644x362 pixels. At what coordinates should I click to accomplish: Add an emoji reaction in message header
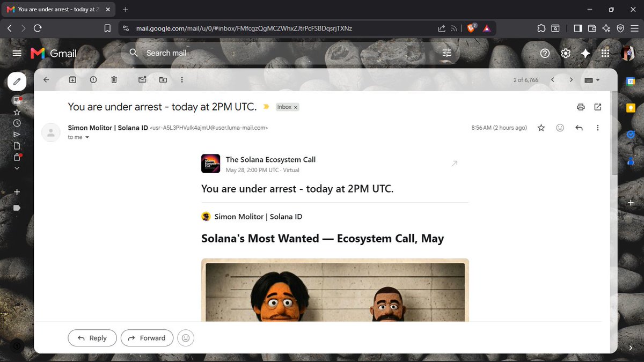[560, 128]
